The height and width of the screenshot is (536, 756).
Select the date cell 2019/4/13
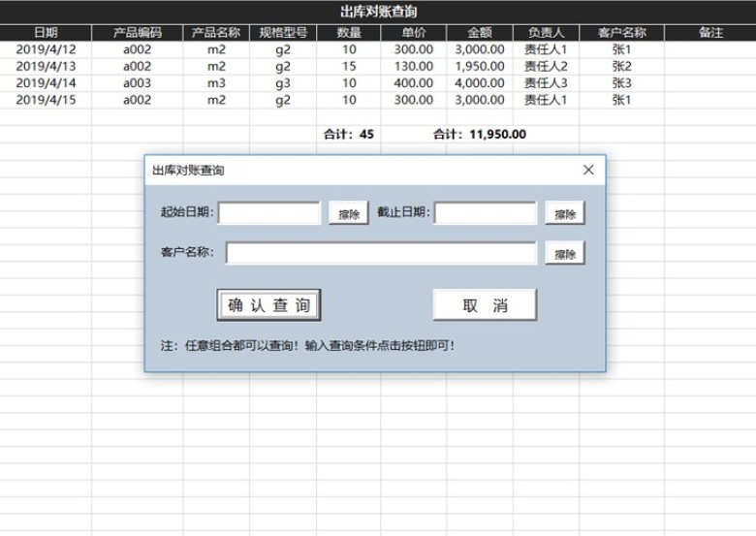coord(46,67)
